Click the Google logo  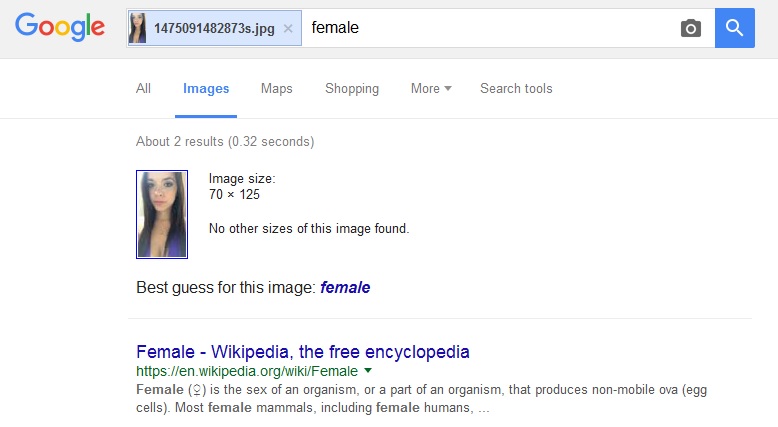coord(60,27)
